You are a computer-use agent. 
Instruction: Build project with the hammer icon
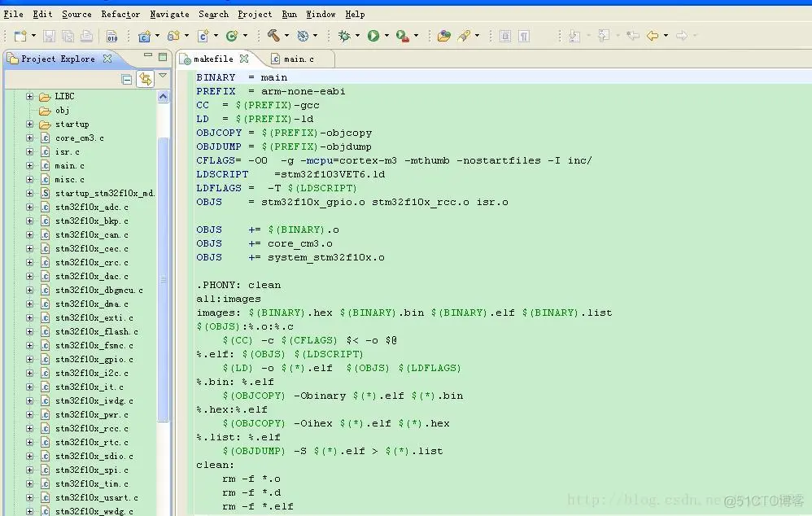[x=273, y=35]
